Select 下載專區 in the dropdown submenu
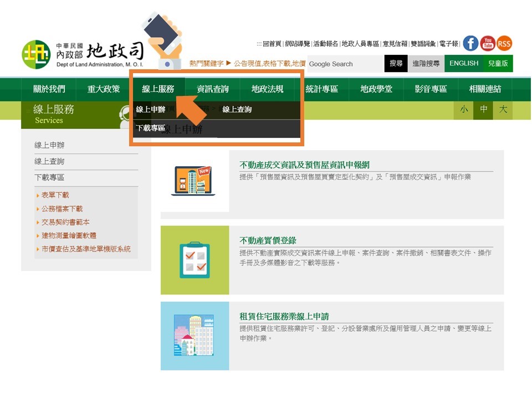The height and width of the screenshot is (399, 532). 151,128
